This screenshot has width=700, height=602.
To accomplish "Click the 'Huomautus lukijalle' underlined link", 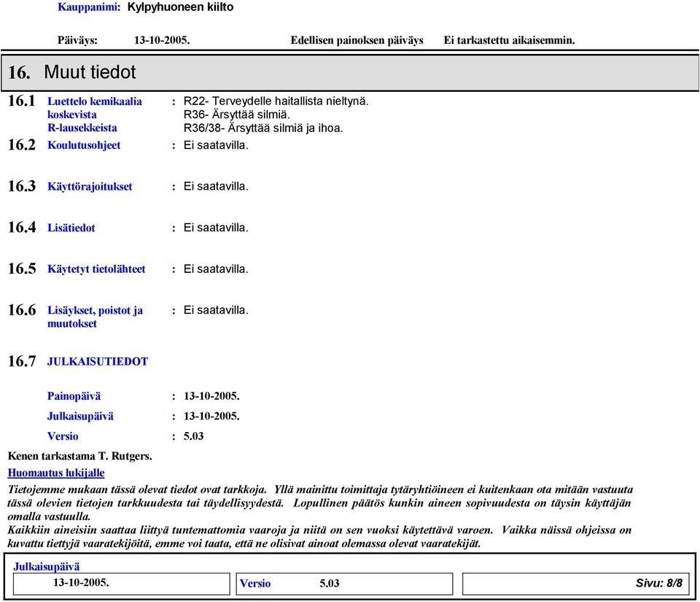I will tap(56, 473).
